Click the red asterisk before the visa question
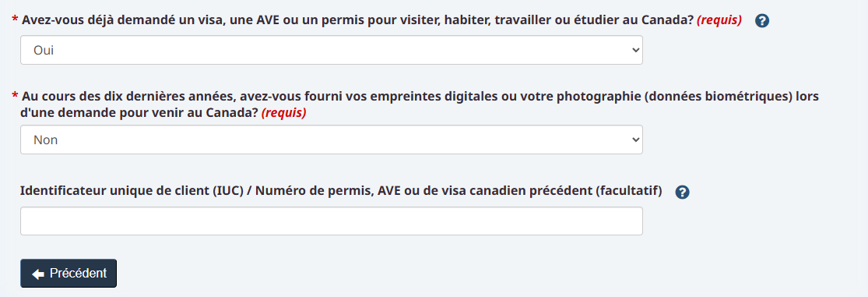Screen dimensions: 868x297 click(14, 20)
